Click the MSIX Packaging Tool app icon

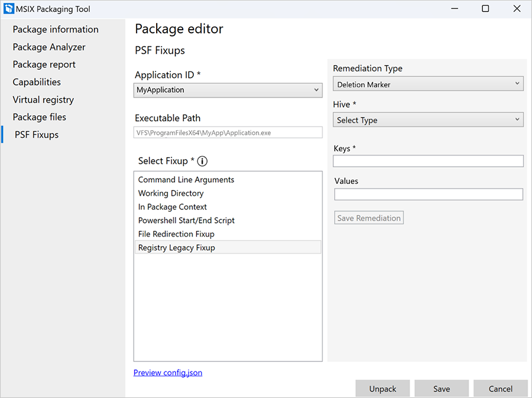coord(8,9)
